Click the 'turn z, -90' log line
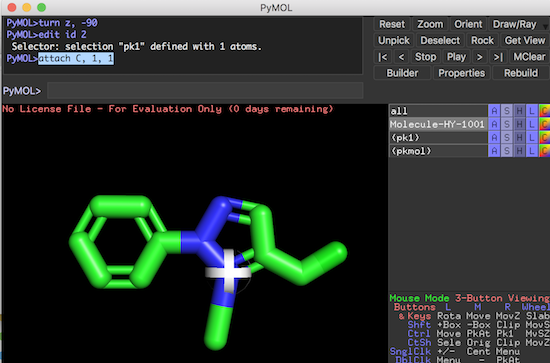This screenshot has height=363, width=550. coord(52,23)
